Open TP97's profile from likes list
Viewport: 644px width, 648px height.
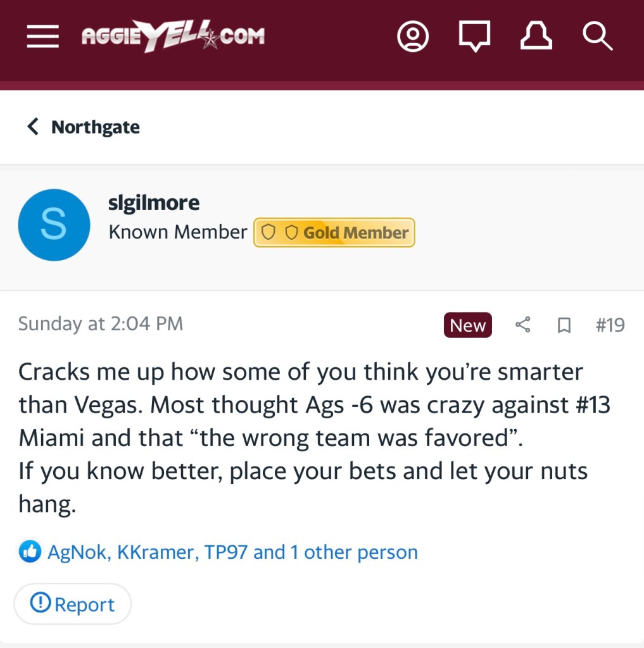point(226,552)
